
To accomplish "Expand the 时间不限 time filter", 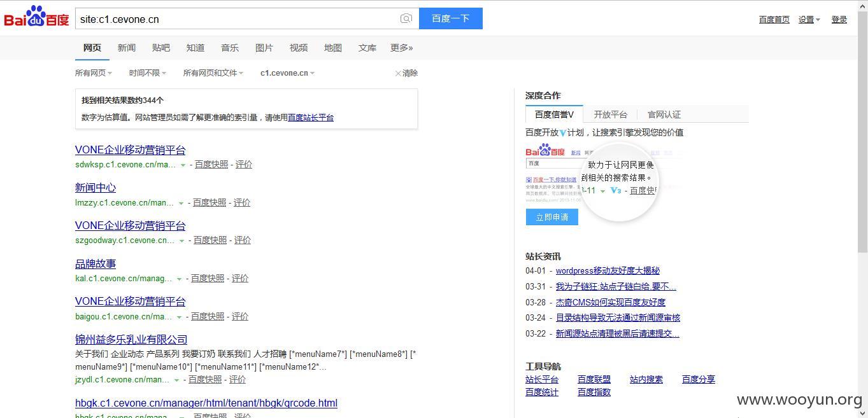I will pyautogui.click(x=148, y=73).
